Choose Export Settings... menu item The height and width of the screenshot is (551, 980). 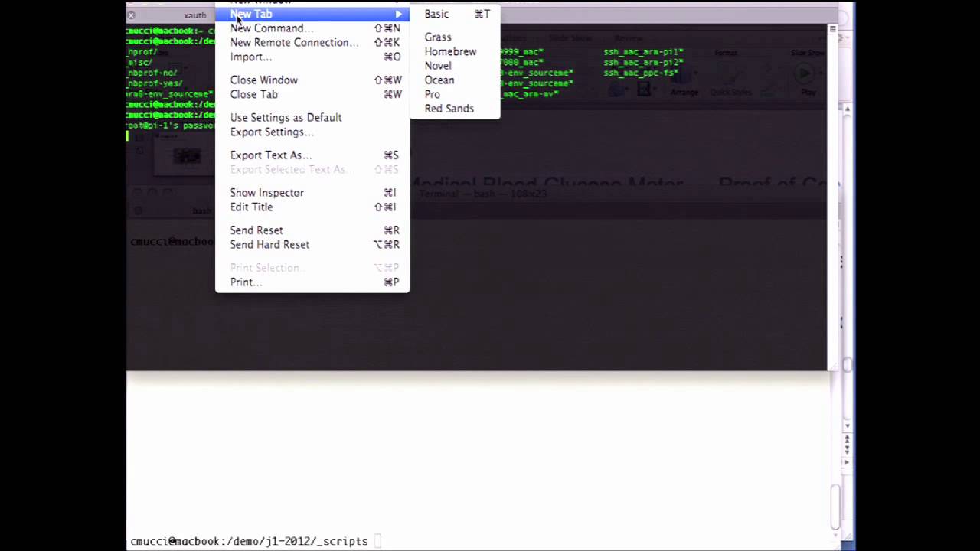pos(312,132)
